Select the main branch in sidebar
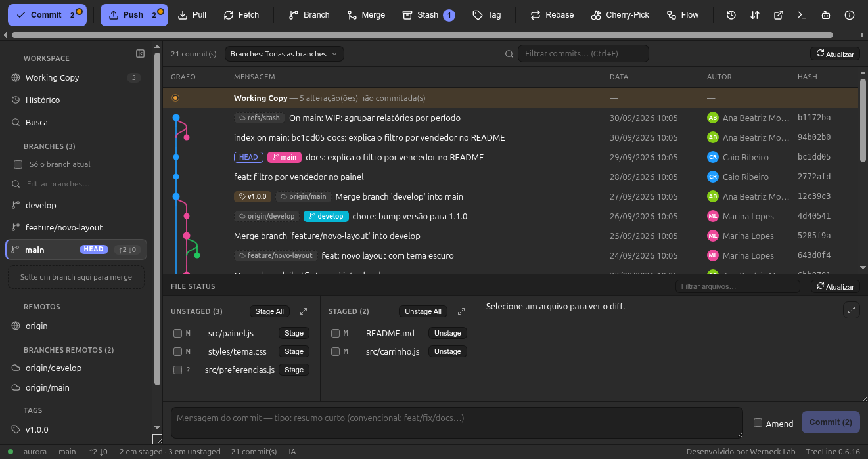 [x=76, y=250]
